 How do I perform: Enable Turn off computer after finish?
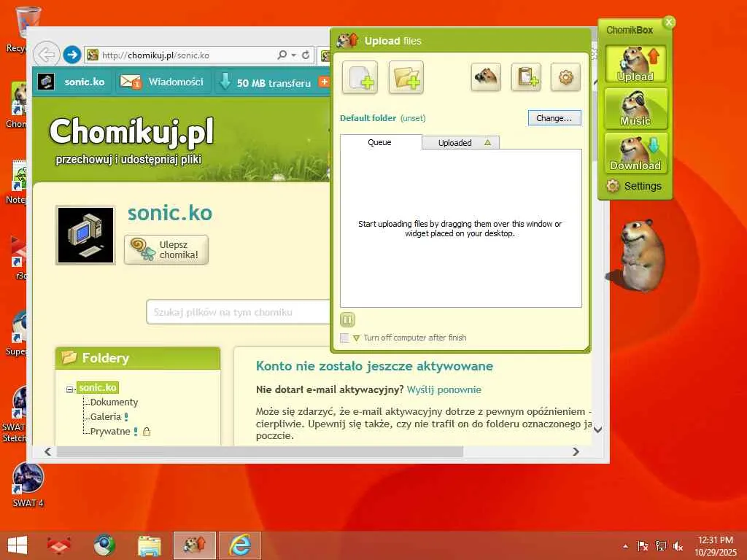344,338
